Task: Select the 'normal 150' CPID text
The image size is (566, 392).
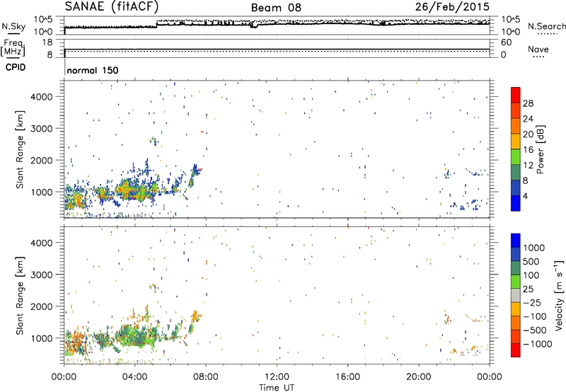Action: point(93,70)
